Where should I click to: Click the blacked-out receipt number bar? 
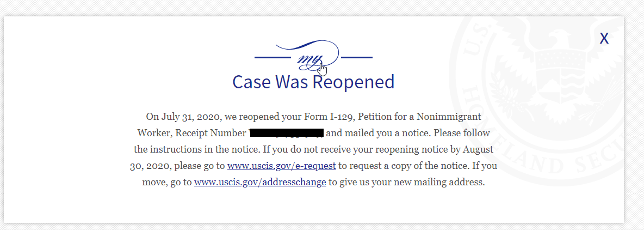(x=286, y=133)
